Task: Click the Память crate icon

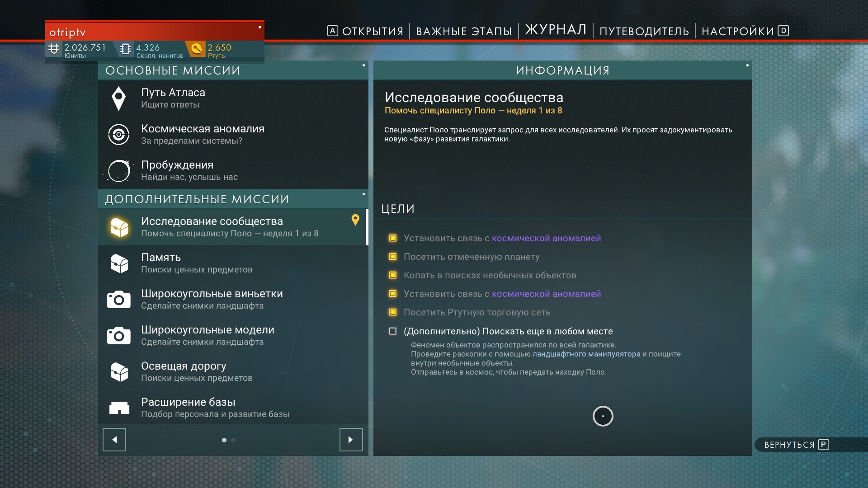Action: coord(119,263)
